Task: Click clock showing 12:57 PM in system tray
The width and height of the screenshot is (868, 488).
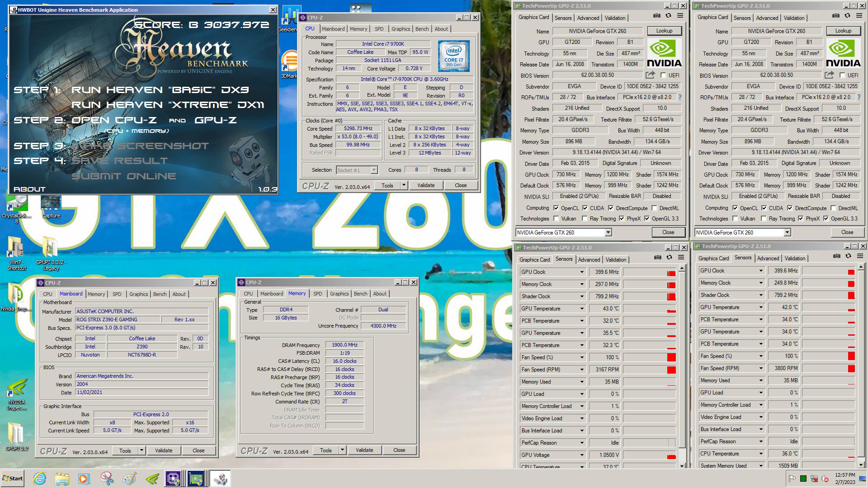Action: click(845, 475)
